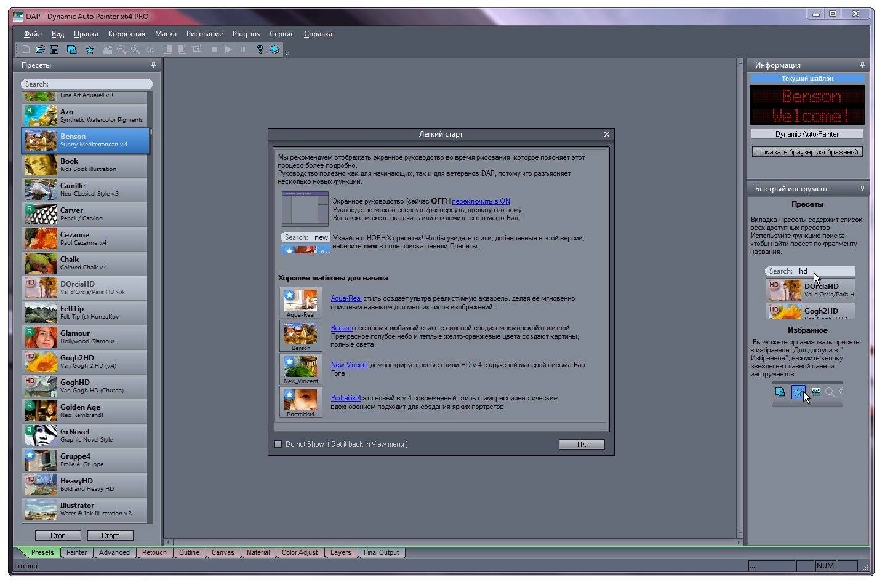Open the Справка menu
Viewport: 885px width, 588px height.
point(318,34)
